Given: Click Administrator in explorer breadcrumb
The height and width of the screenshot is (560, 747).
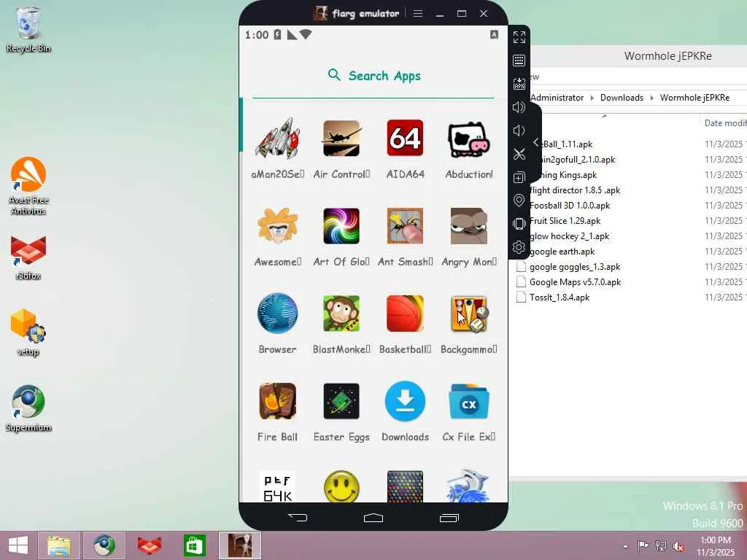Looking at the screenshot, I should tap(557, 98).
